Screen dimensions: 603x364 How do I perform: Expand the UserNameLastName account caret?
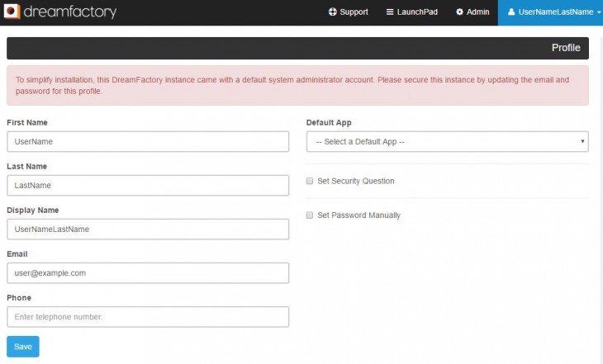click(598, 12)
